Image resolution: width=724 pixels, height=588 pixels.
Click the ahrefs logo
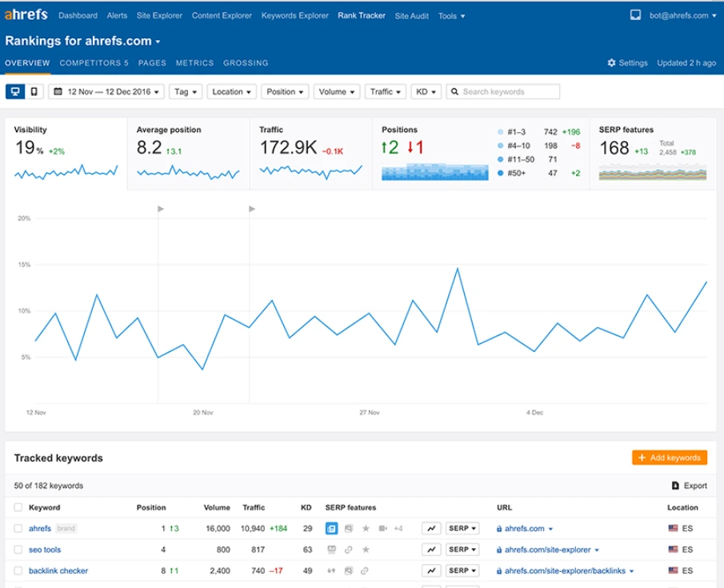[26, 14]
